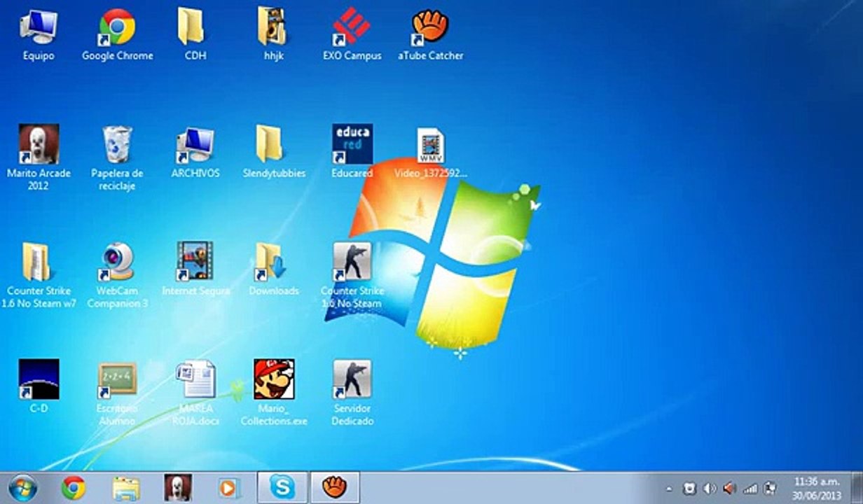Open the CDH folder
Viewport: 863px width, 504px height.
195,35
